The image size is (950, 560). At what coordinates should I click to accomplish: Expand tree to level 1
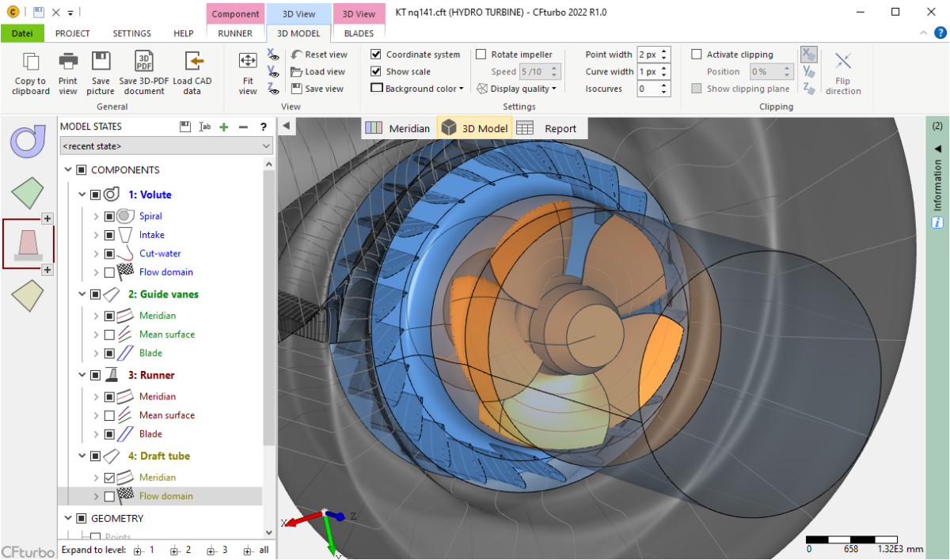click(x=143, y=550)
